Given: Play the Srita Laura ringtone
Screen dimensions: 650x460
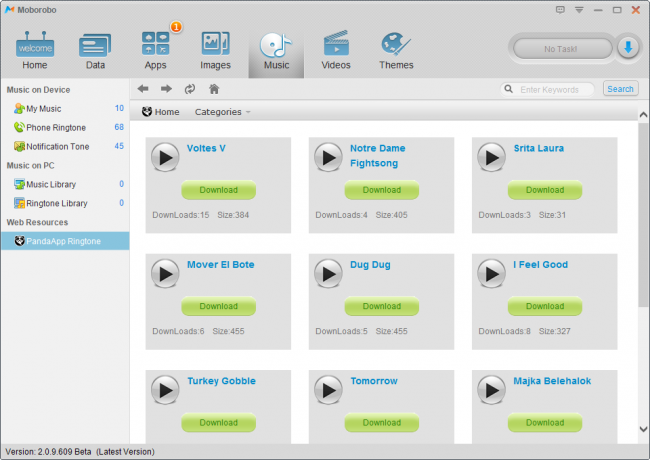Looking at the screenshot, I should pos(491,157).
